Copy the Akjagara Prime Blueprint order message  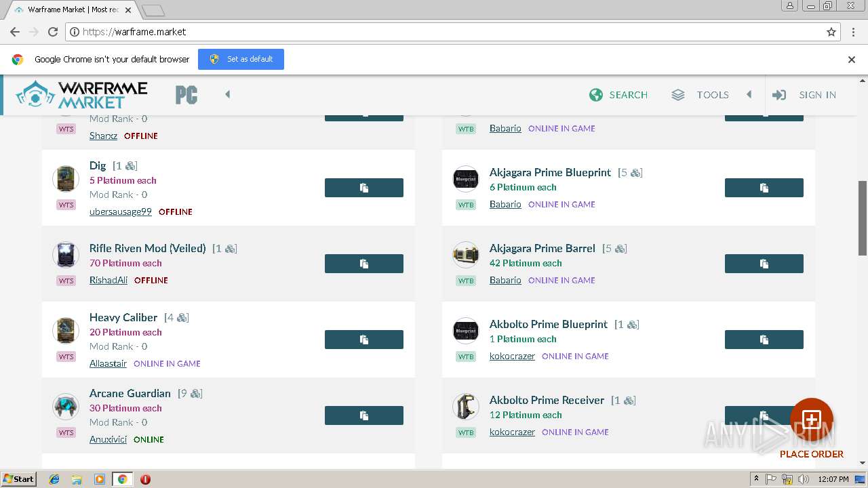[764, 188]
